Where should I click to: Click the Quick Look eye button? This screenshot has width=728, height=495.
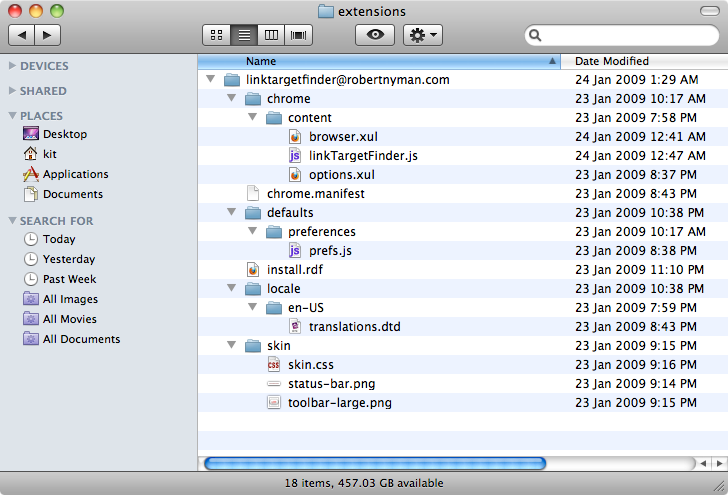pos(375,35)
